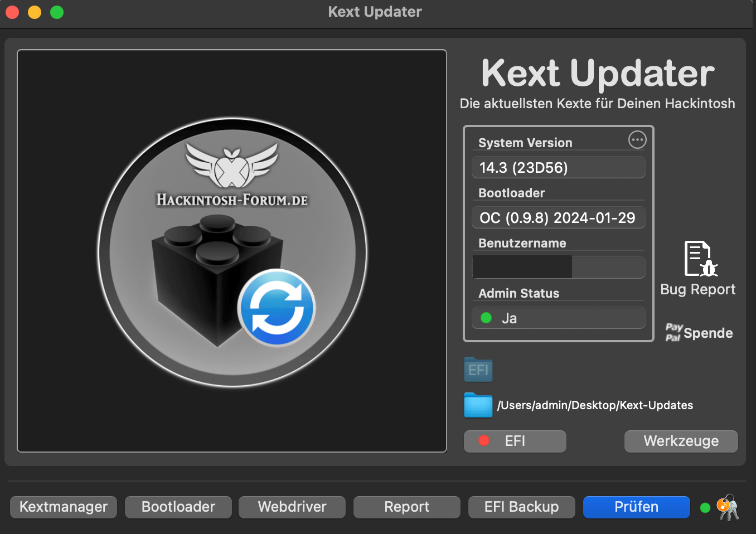
Task: Click the System Version value 14.3 (23D56)
Action: (x=559, y=167)
